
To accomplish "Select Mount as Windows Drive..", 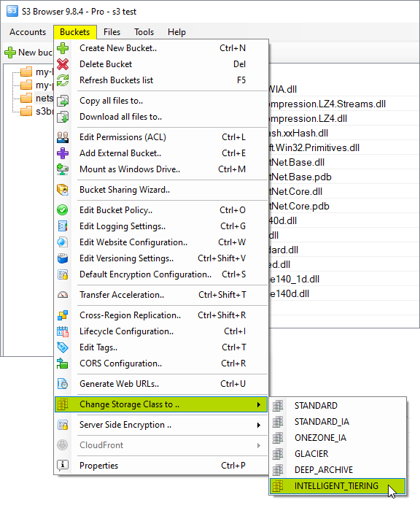I will (x=161, y=169).
